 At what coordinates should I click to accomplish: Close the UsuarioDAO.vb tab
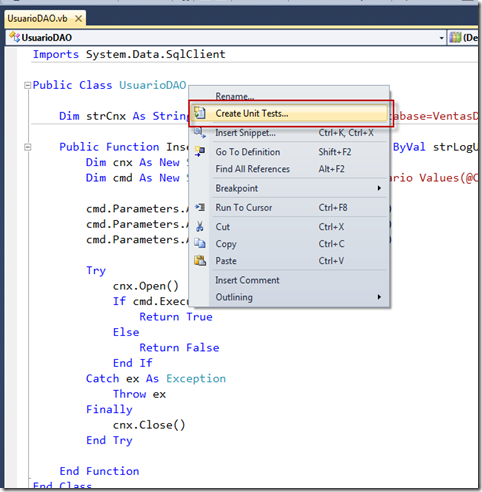click(78, 19)
